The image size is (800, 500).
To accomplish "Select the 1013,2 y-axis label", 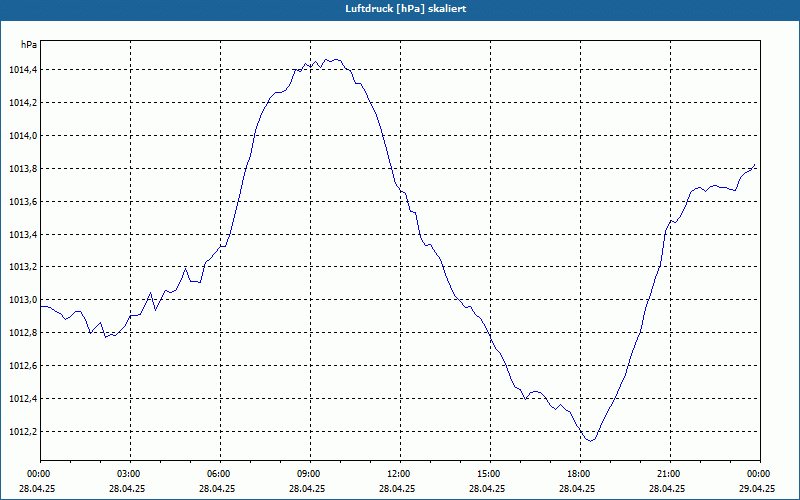I will coord(23,267).
